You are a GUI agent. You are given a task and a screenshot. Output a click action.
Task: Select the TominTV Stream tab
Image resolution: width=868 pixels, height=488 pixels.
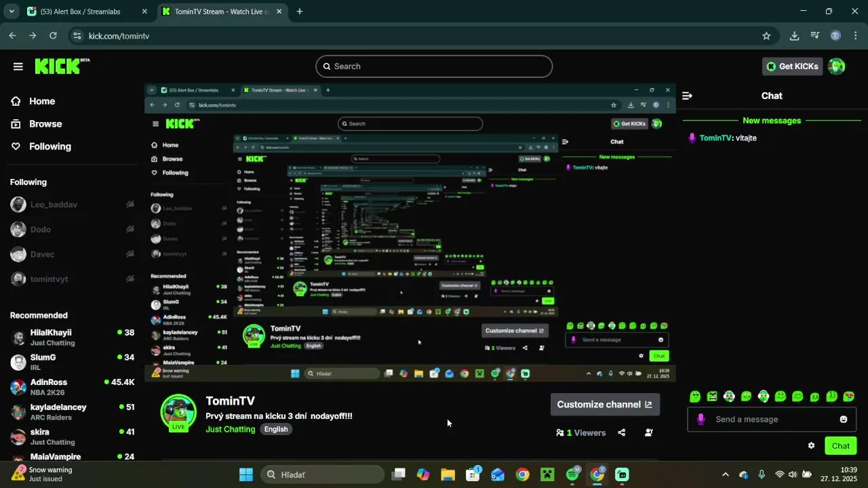pos(222,12)
